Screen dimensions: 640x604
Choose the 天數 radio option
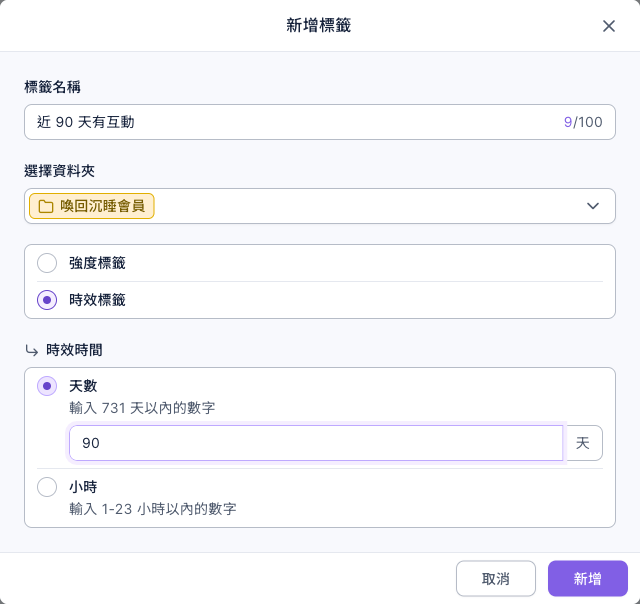(x=47, y=386)
